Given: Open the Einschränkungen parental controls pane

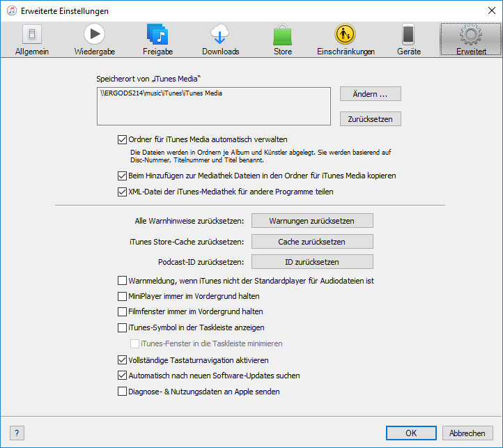Looking at the screenshot, I should pyautogui.click(x=346, y=40).
